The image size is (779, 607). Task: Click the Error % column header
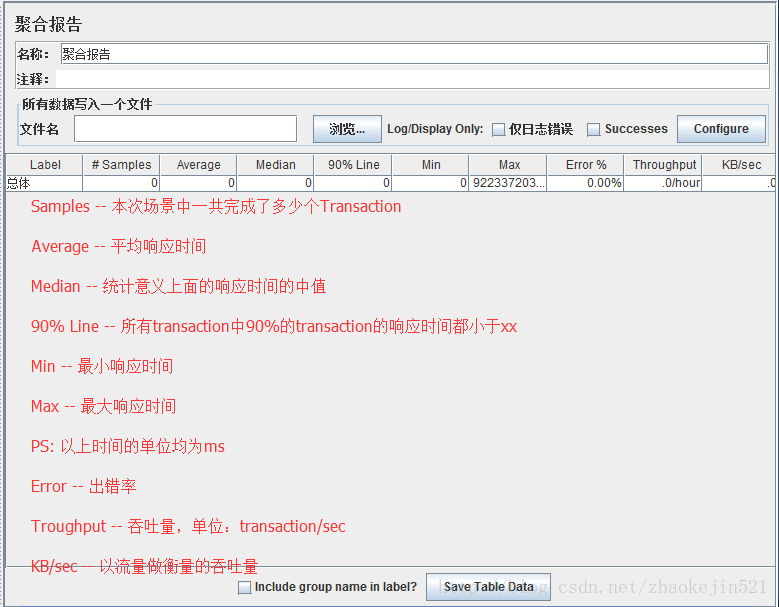click(x=586, y=164)
